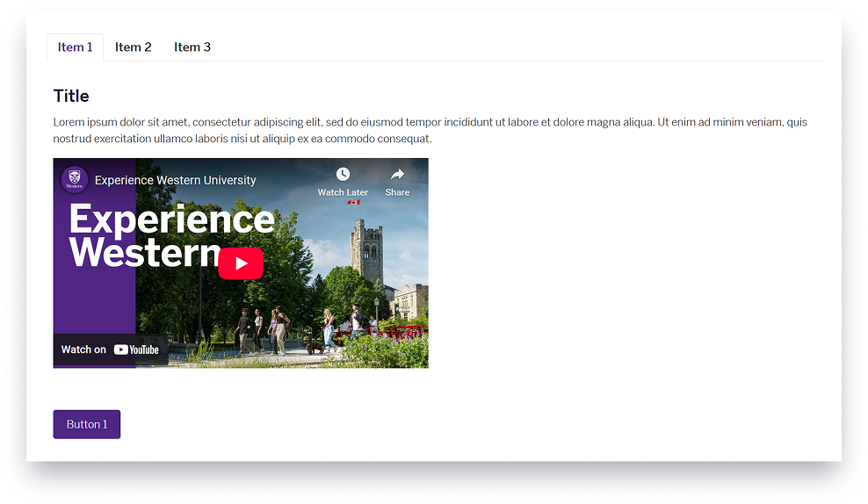868x504 pixels.
Task: Click the Share arrow icon
Action: pos(397,174)
